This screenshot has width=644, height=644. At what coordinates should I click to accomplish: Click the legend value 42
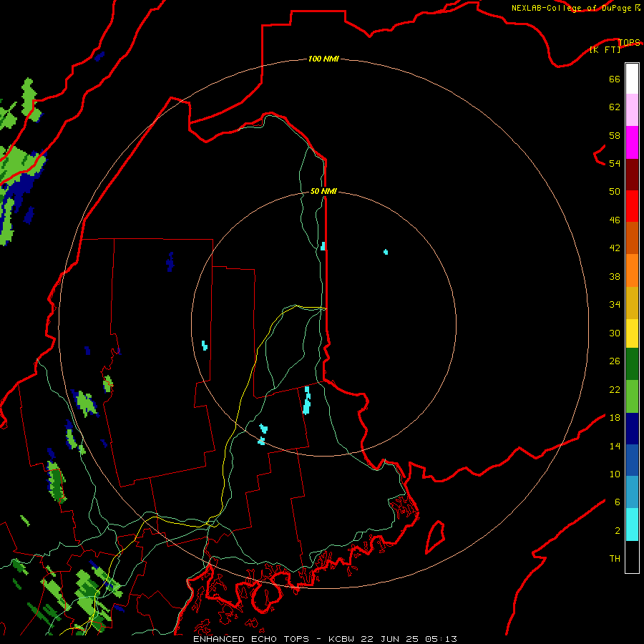pos(615,248)
